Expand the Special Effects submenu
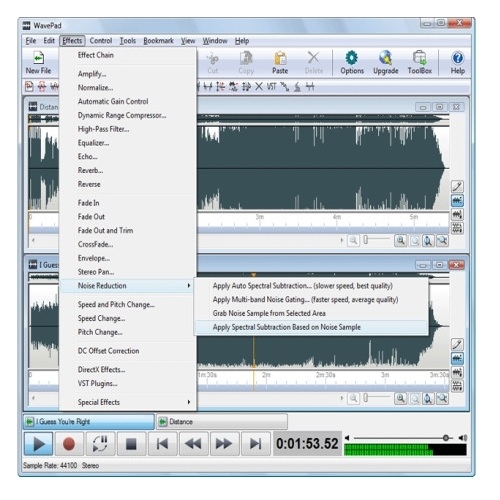Screen dimensions: 500x500 click(128, 402)
